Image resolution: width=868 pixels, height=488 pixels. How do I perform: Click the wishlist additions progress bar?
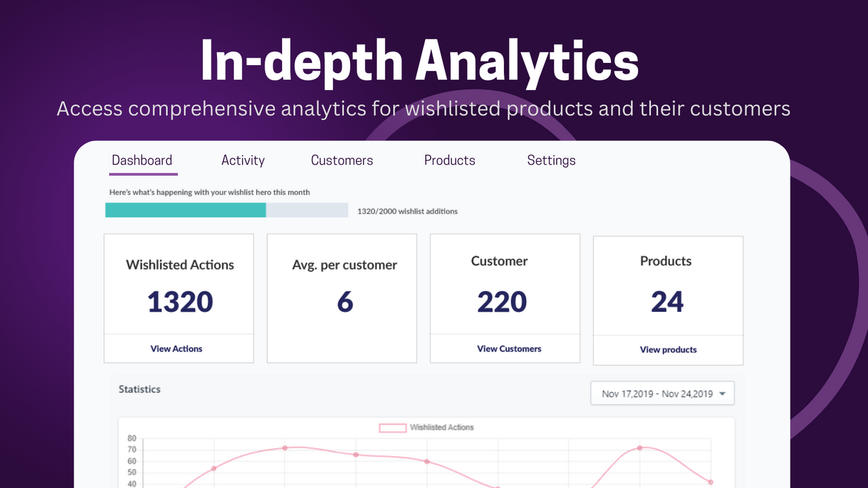coord(226,210)
